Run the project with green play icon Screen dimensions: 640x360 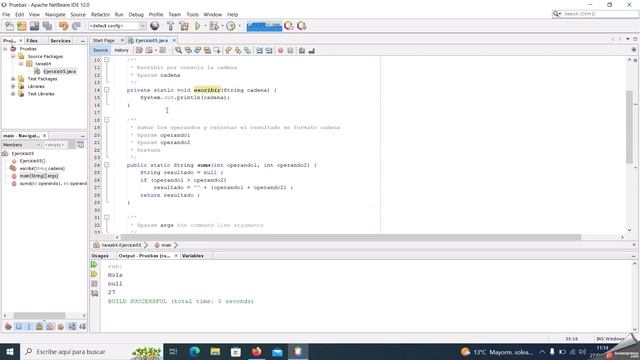(x=198, y=26)
